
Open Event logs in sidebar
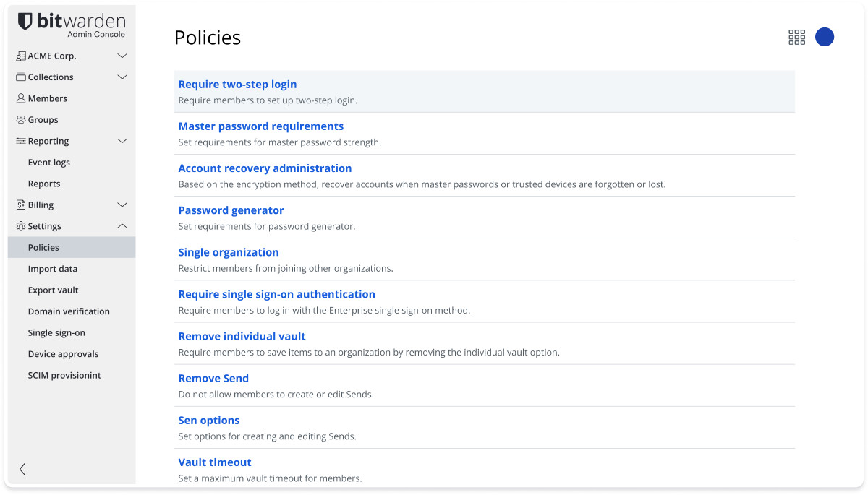(48, 163)
